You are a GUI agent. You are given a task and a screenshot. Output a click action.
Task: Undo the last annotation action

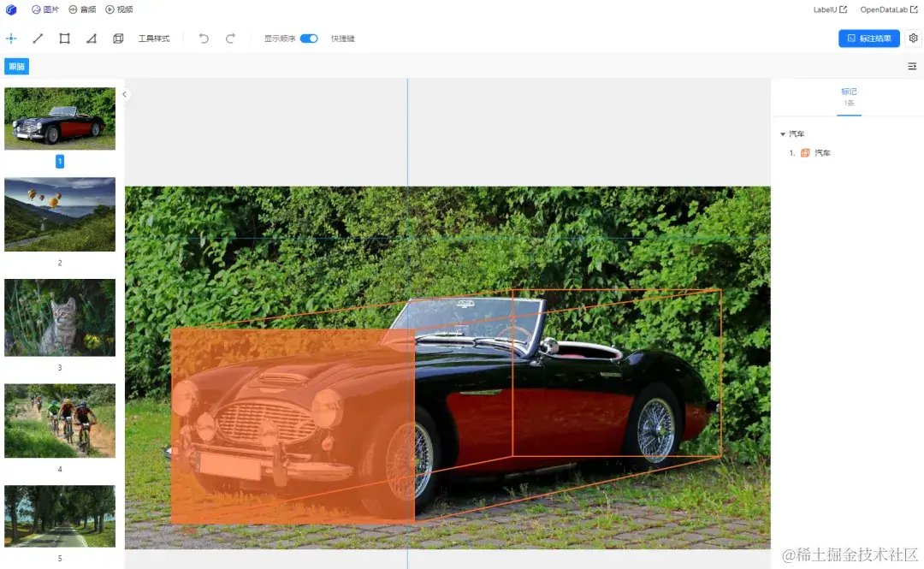(x=204, y=39)
